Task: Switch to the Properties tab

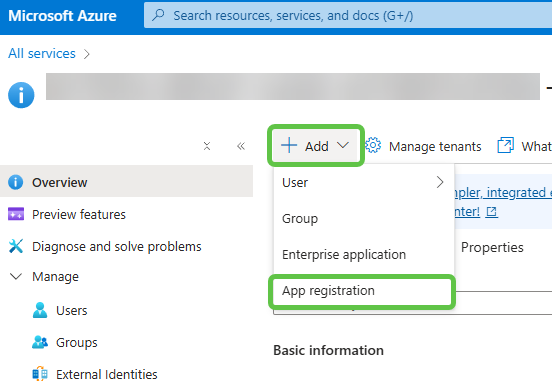Action: click(x=492, y=247)
